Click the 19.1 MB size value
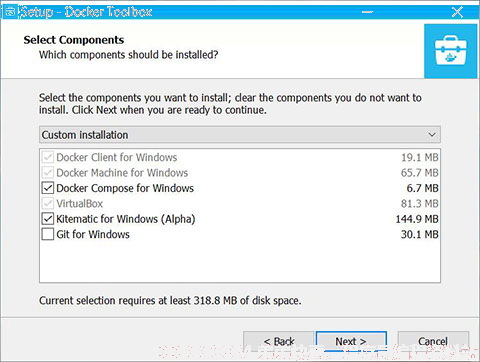The width and height of the screenshot is (480, 362). coord(420,157)
